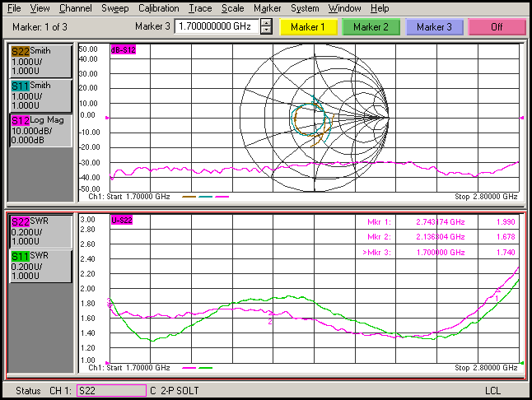
Task: Select the S12 Log Mag trace button
Action: [41, 130]
